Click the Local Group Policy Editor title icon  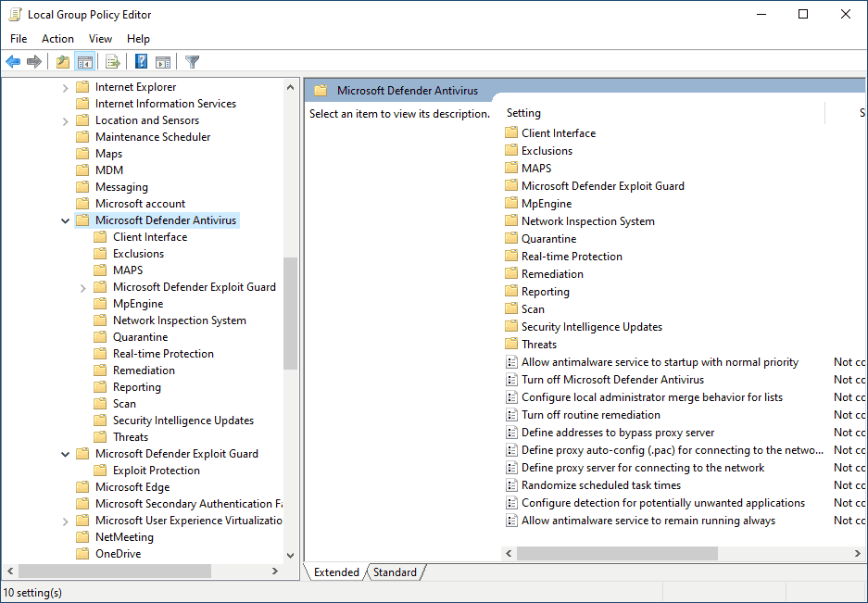(15, 15)
